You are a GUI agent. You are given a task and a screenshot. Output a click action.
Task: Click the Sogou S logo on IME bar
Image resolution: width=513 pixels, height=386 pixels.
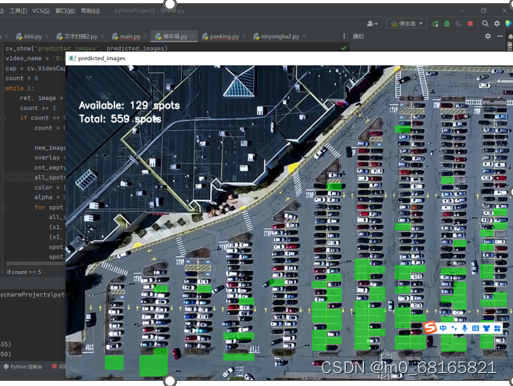coord(430,328)
